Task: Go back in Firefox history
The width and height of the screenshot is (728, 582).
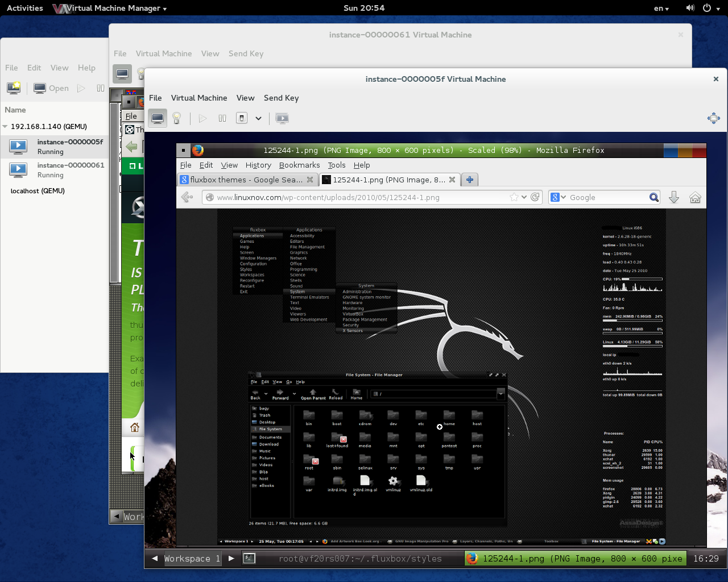Action: point(187,197)
